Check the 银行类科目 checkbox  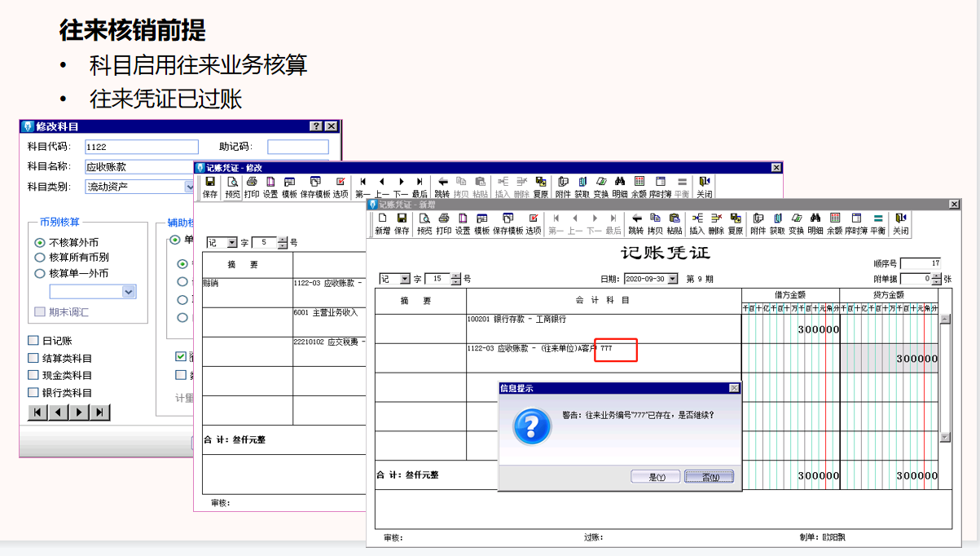[x=31, y=393]
